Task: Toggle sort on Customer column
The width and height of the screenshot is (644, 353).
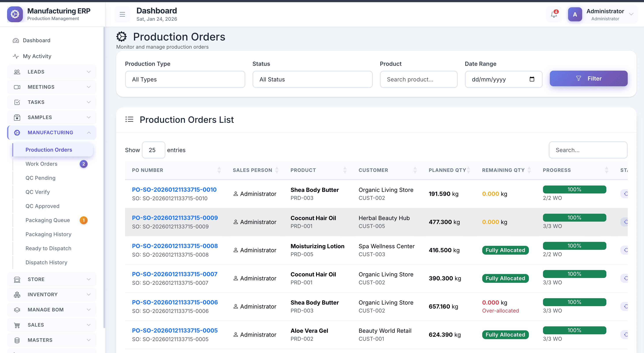Action: pyautogui.click(x=415, y=170)
